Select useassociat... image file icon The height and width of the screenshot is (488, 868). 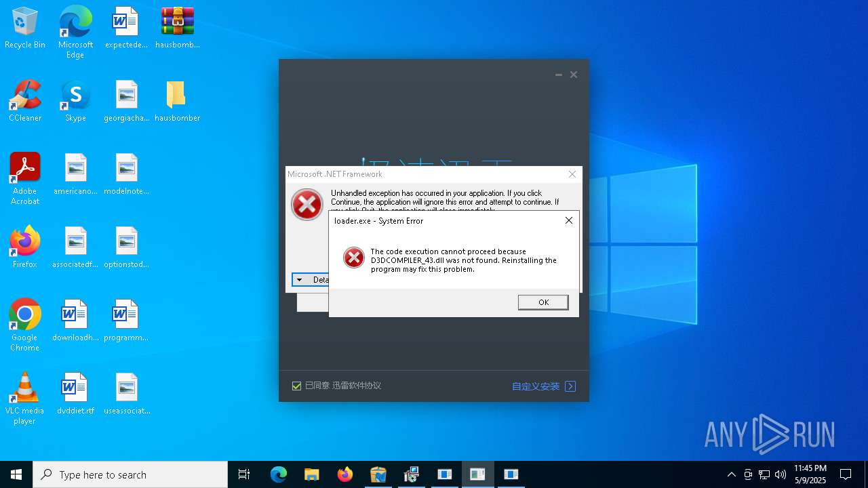pos(126,394)
